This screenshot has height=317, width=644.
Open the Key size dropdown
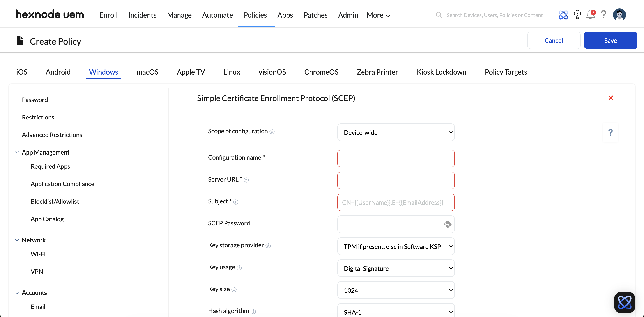point(396,290)
